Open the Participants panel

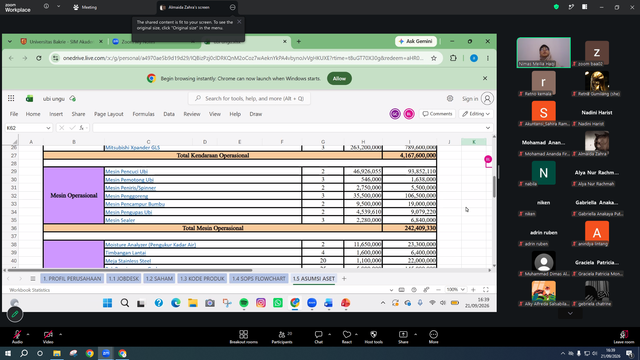coord(282,337)
